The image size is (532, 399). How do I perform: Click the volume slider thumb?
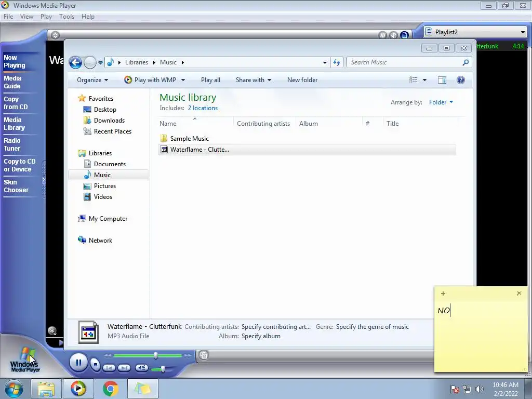tap(163, 368)
